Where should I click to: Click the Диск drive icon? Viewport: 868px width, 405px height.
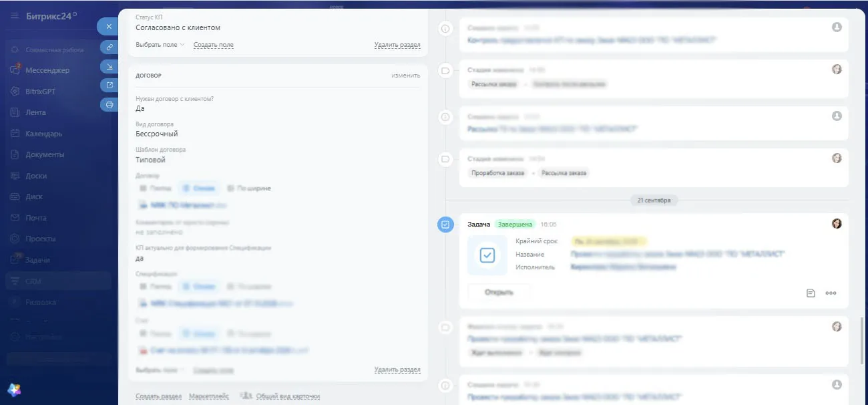15,196
